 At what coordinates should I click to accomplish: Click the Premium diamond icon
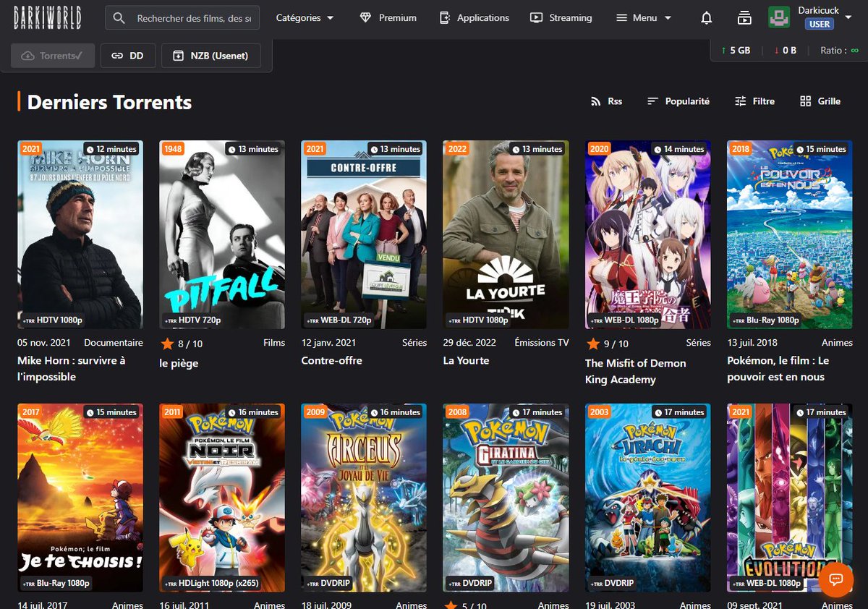365,17
